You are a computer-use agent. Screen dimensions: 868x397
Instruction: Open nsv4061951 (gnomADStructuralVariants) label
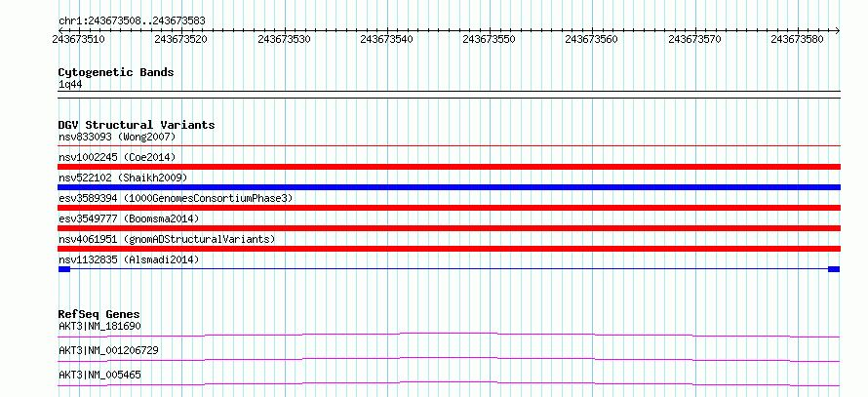tap(167, 239)
